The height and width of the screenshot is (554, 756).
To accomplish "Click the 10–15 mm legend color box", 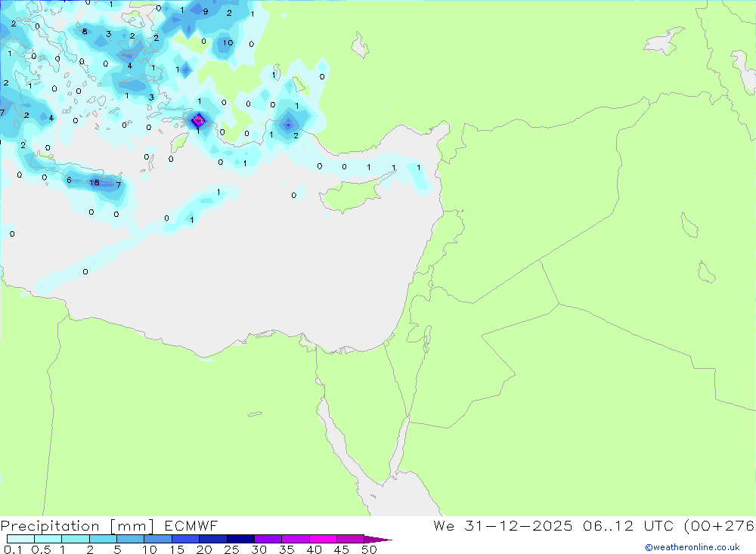I will pos(158,539).
